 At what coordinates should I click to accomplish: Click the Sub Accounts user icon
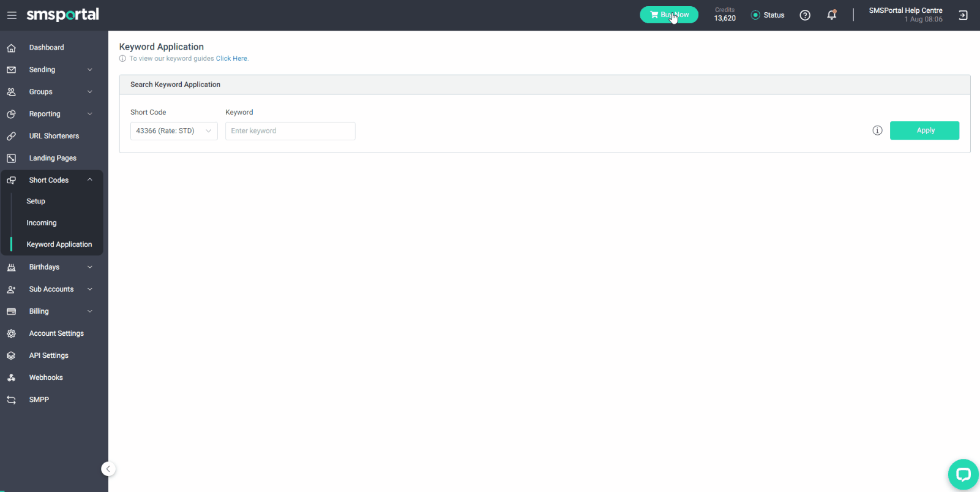(11, 289)
